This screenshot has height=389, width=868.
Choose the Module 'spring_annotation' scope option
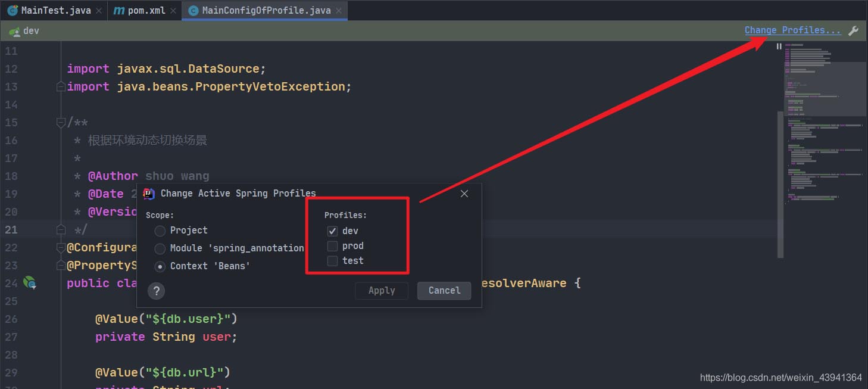pos(160,248)
